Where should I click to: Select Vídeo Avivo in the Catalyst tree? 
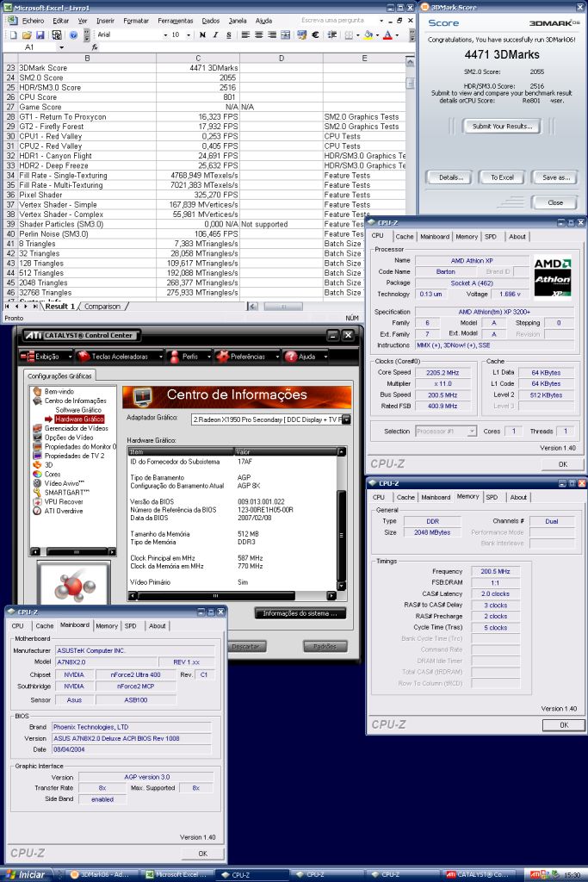coord(64,483)
